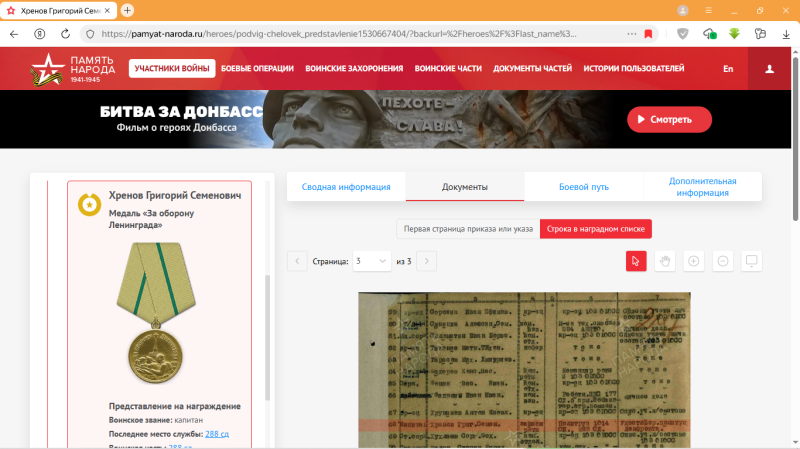Close the Хренов Григорий tab
Viewport: 800px width, 449px height.
[x=107, y=10]
